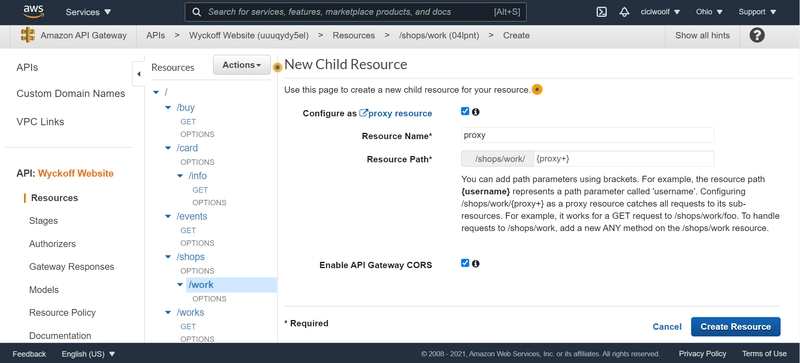Click the AWS logo in the header
The height and width of the screenshot is (363, 800).
(x=33, y=11)
